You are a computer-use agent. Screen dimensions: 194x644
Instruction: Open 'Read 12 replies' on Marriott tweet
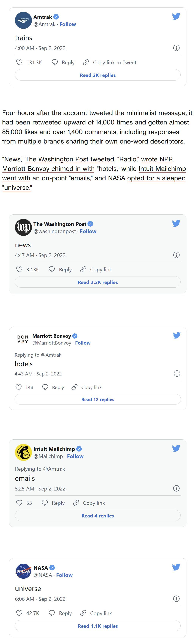pyautogui.click(x=98, y=399)
